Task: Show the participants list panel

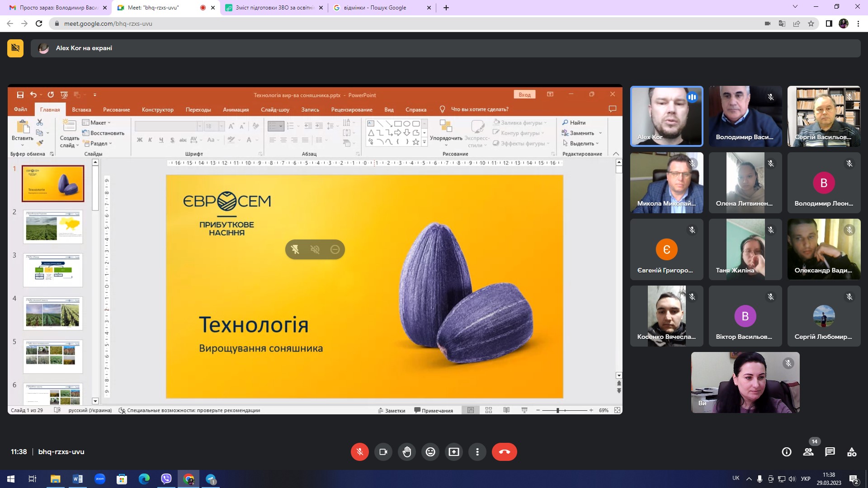Action: coord(808,452)
